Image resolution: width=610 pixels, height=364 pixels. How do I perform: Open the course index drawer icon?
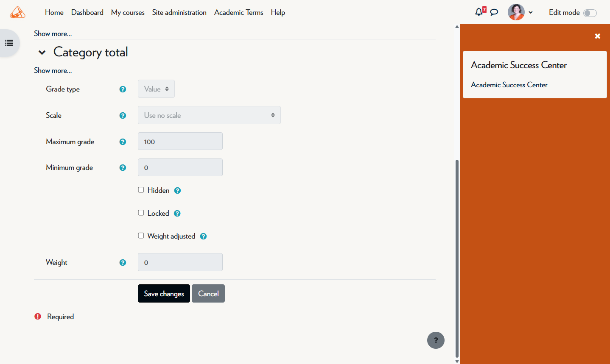click(9, 43)
